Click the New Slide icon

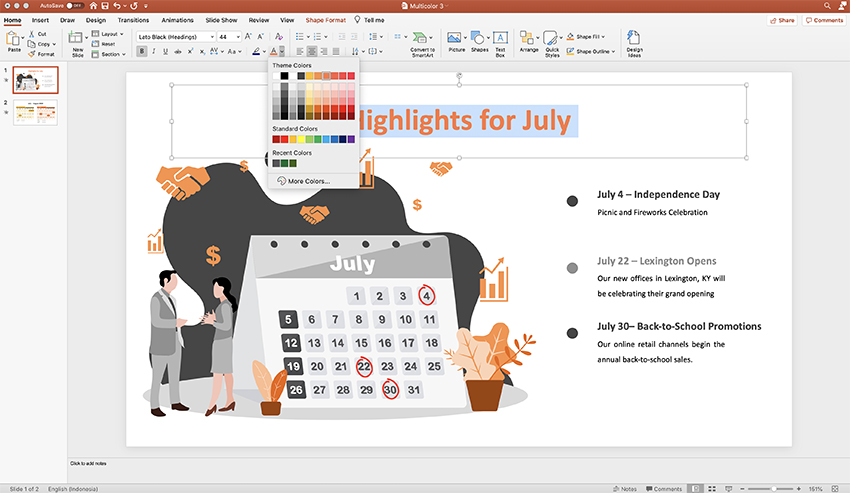pos(76,37)
